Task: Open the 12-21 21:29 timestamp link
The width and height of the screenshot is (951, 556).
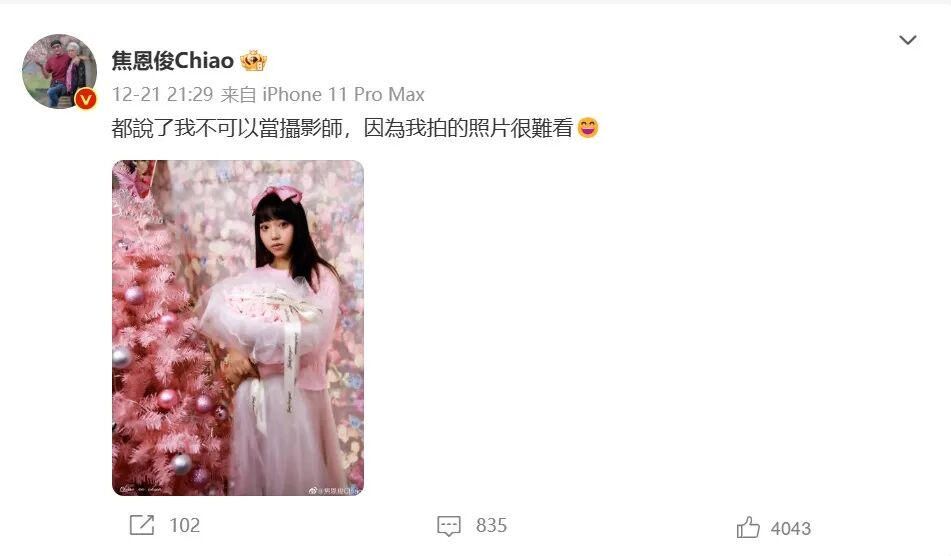Action: point(163,95)
